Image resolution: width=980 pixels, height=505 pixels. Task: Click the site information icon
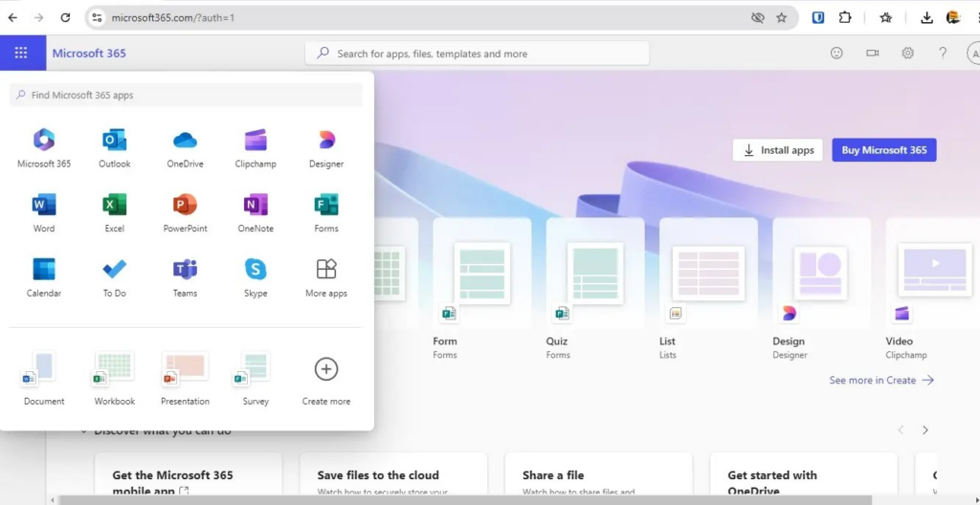coord(97,17)
